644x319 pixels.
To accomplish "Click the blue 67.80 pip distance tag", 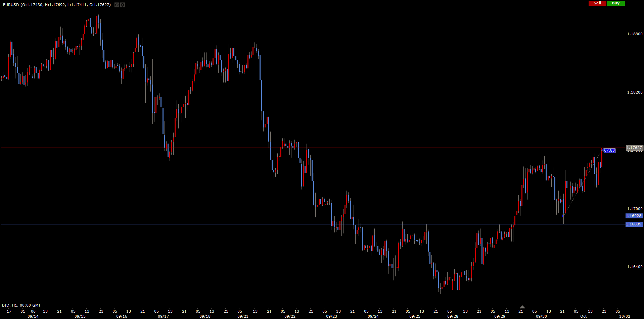I will click(x=609, y=151).
